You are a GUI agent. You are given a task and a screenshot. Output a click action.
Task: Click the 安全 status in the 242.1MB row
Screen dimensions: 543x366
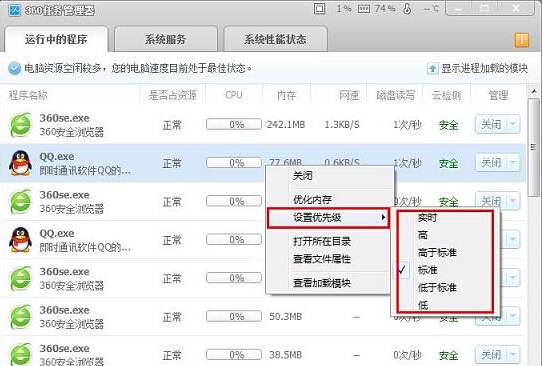click(448, 125)
